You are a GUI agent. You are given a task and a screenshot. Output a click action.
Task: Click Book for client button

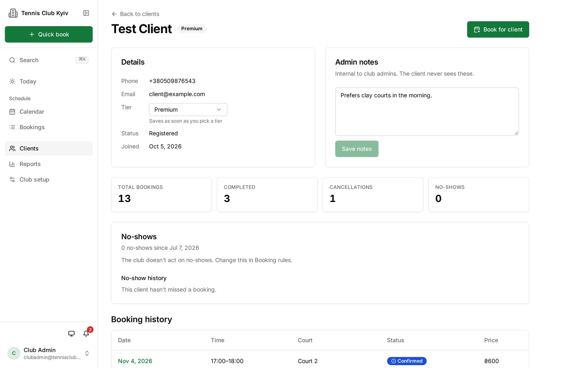click(498, 29)
